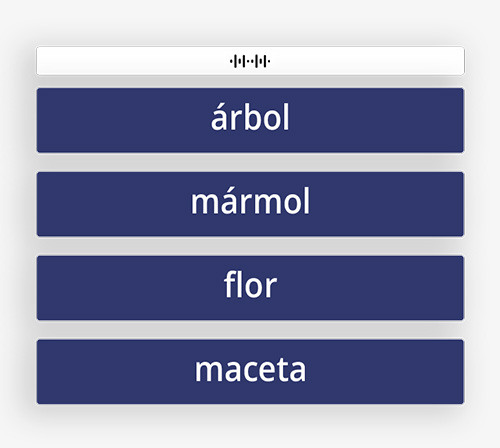This screenshot has width=500, height=448.
Task: Listen to the word via waveform icon
Action: (250, 61)
